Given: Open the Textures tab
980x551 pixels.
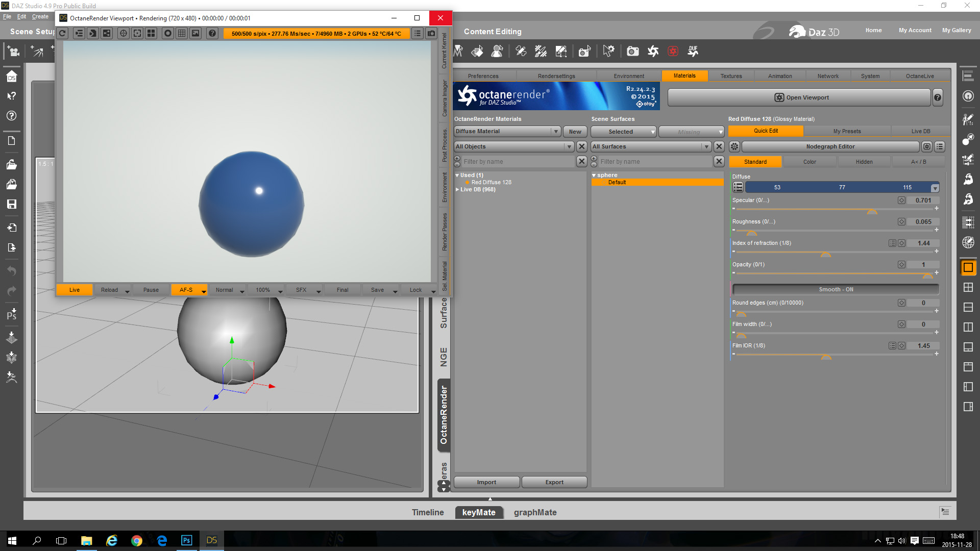Looking at the screenshot, I should (x=731, y=76).
